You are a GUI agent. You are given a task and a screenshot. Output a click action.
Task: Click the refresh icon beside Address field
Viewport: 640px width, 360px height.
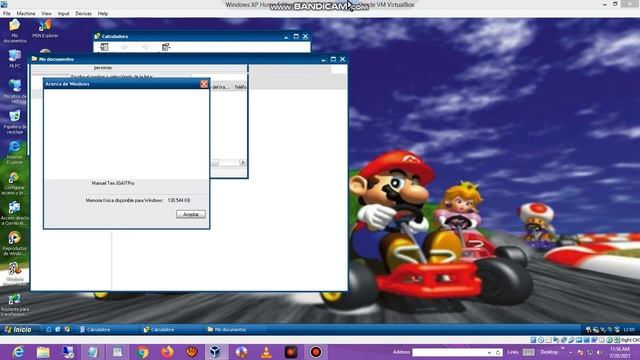498,352
